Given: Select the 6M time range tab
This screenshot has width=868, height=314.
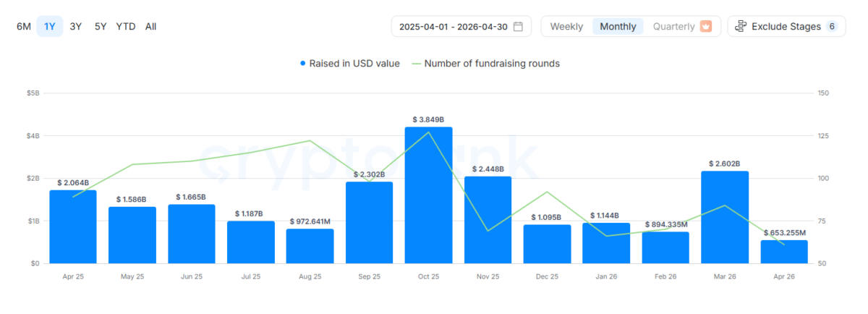Looking at the screenshot, I should coord(24,27).
